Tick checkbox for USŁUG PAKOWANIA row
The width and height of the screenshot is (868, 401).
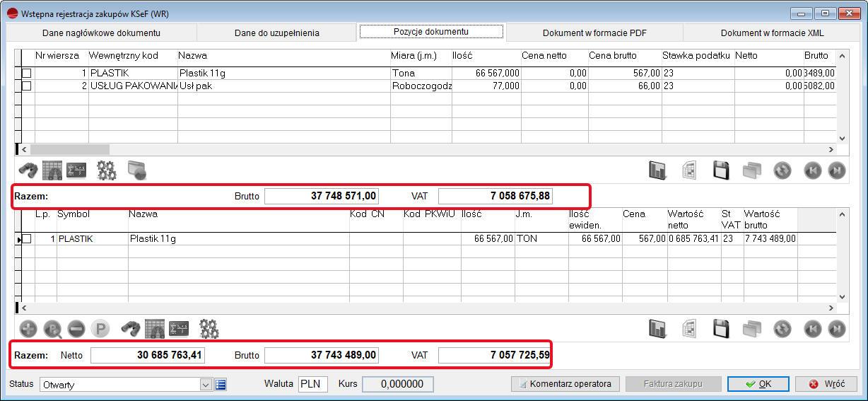point(27,86)
